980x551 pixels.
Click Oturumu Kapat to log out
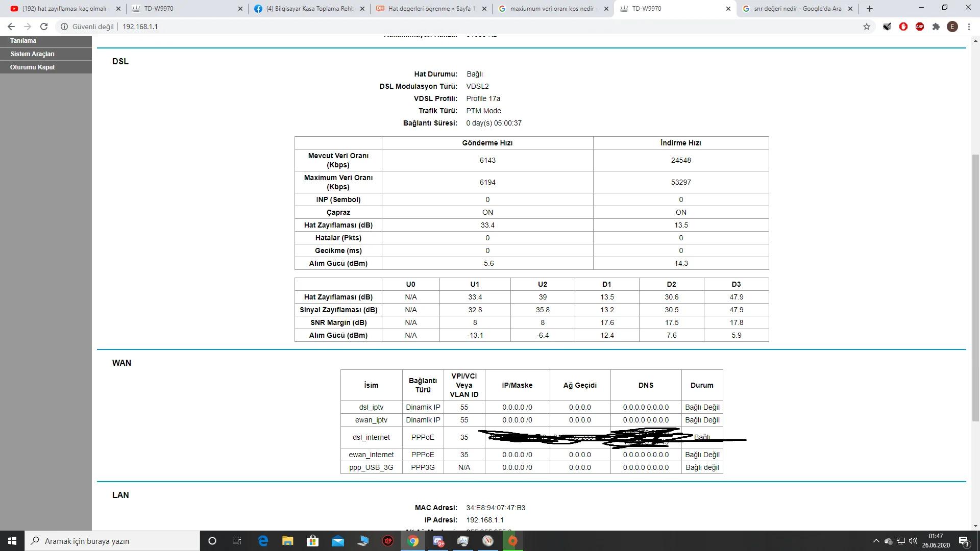32,67
